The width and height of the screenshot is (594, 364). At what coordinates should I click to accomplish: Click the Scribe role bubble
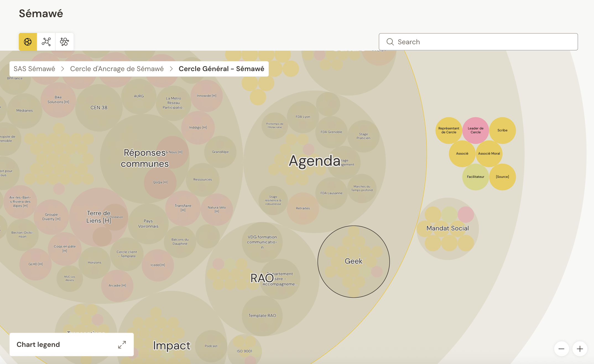[502, 130]
